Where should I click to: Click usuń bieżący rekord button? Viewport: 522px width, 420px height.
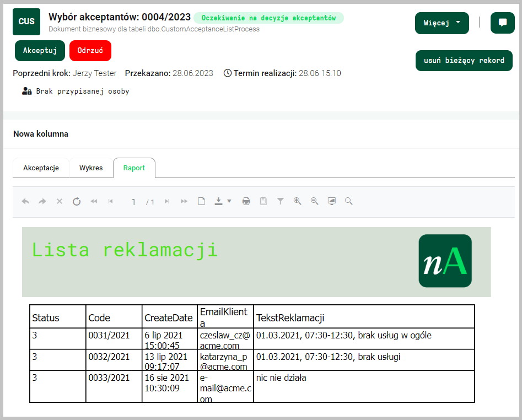[x=464, y=61]
